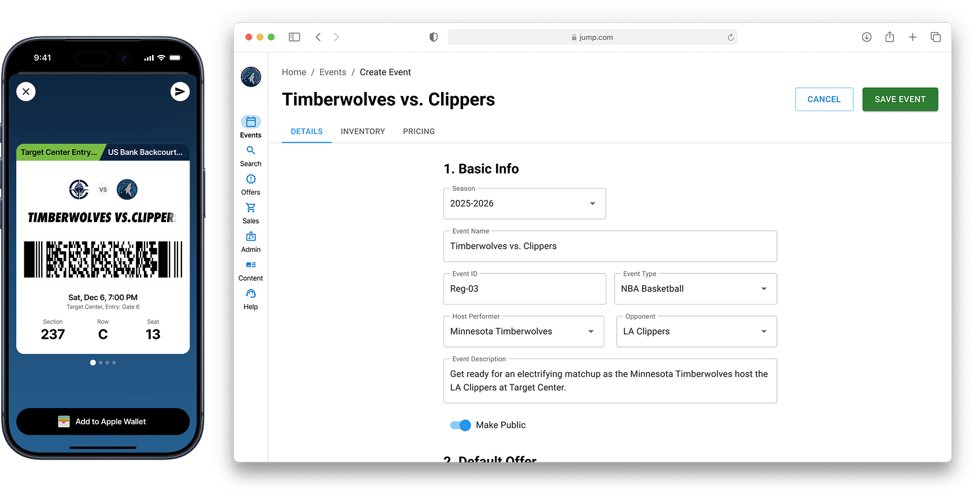This screenshot has height=496, width=980.
Task: Click the Timberwolves logo in sidebar
Action: pyautogui.click(x=251, y=77)
